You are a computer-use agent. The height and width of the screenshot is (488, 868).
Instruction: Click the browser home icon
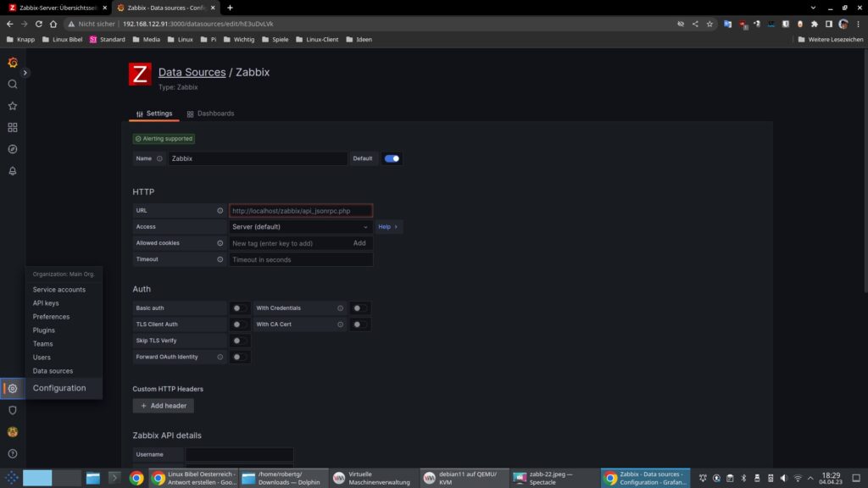pos(53,24)
